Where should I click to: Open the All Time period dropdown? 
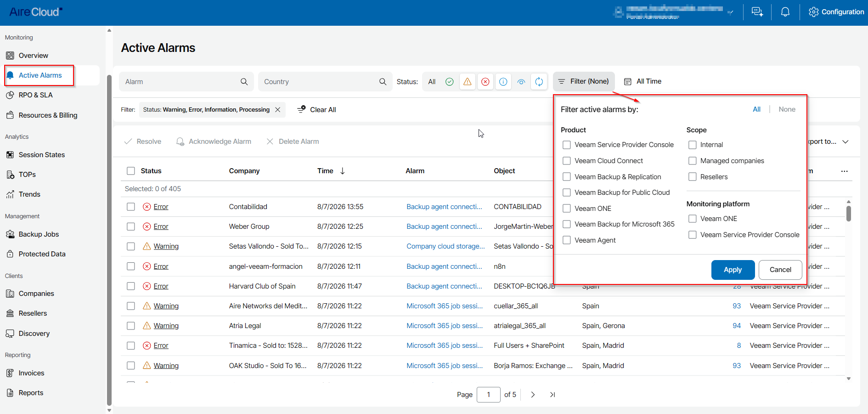click(x=643, y=81)
